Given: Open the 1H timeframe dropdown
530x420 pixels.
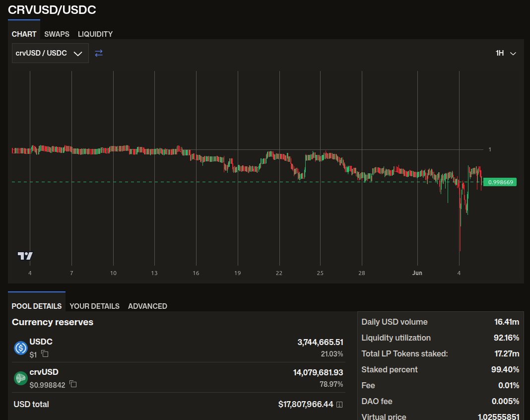Looking at the screenshot, I should click(506, 53).
